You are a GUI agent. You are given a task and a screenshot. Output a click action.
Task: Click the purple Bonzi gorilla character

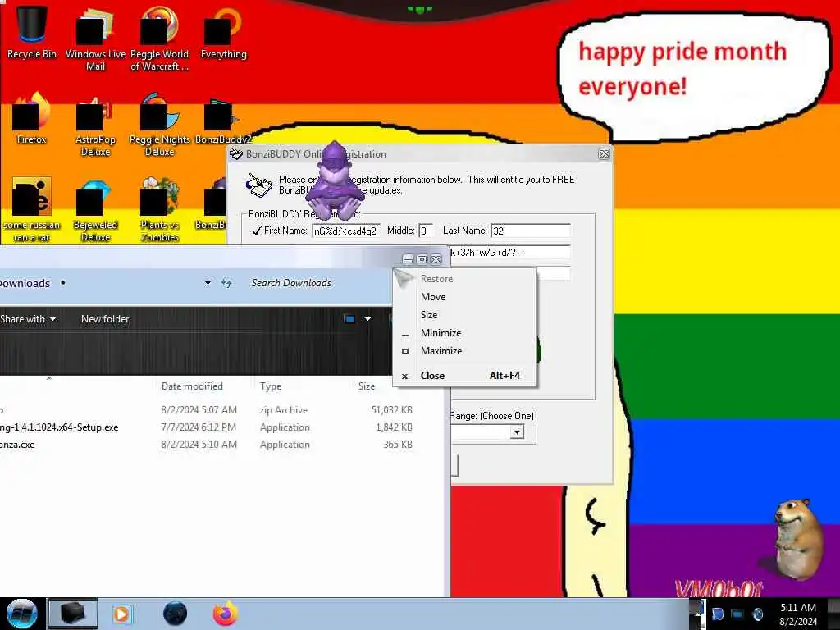[x=335, y=181]
